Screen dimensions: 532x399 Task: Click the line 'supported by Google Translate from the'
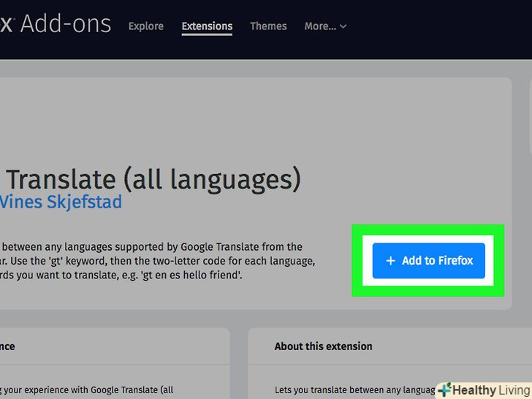click(x=208, y=247)
